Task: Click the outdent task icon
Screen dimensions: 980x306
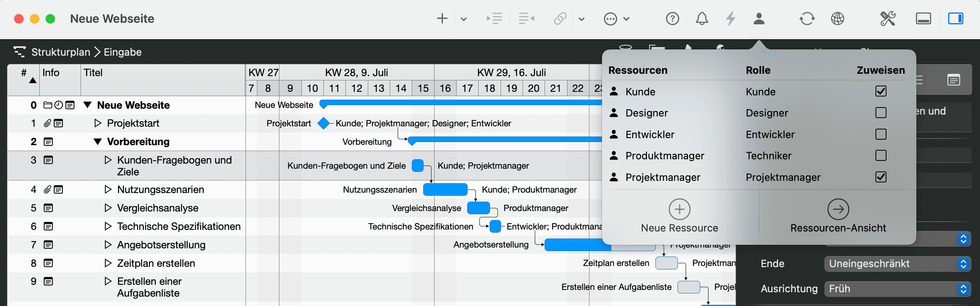Action: tap(526, 18)
